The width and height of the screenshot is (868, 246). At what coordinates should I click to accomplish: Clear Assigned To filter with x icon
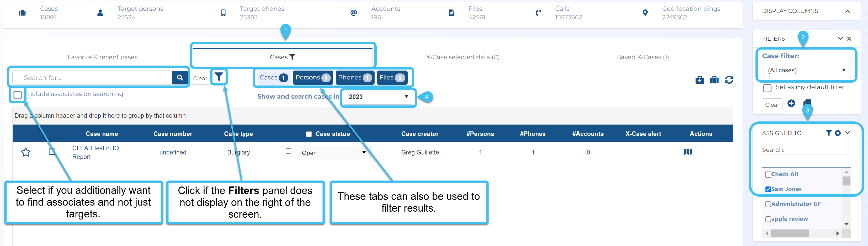click(838, 133)
